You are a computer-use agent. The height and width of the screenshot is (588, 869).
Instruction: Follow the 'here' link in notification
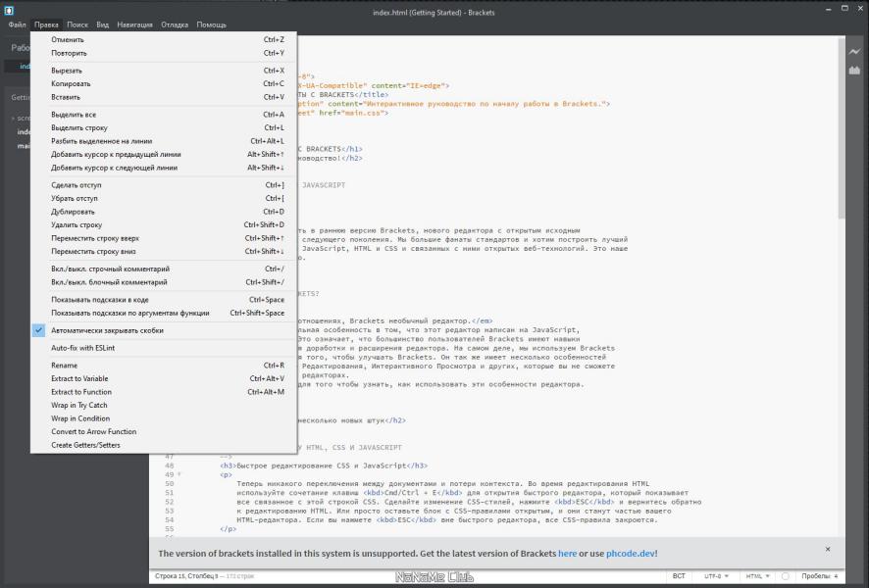(567, 553)
